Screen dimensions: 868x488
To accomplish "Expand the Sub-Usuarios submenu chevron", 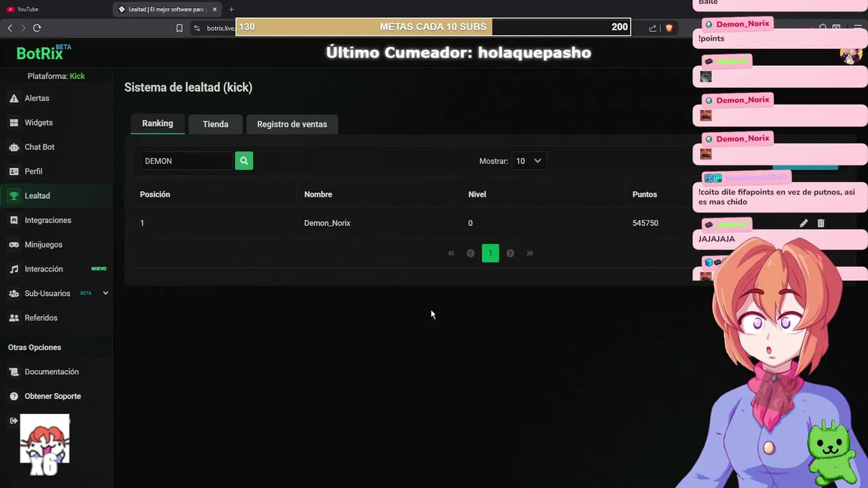I will [x=105, y=293].
